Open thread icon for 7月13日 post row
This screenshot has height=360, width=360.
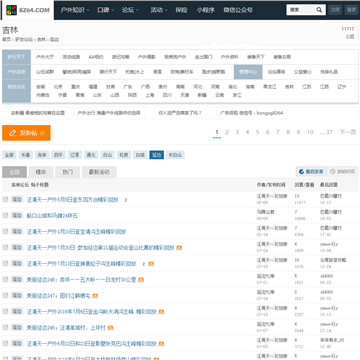coord(5,264)
